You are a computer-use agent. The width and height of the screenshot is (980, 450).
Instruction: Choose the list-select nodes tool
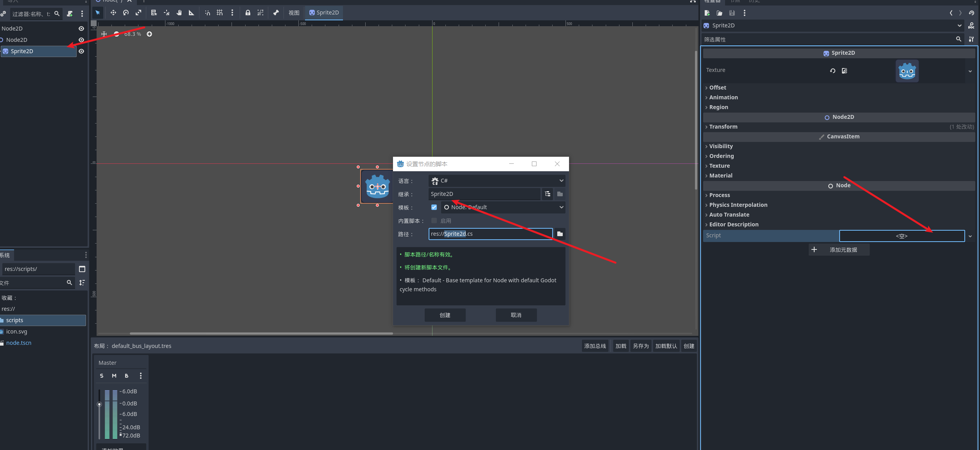154,13
